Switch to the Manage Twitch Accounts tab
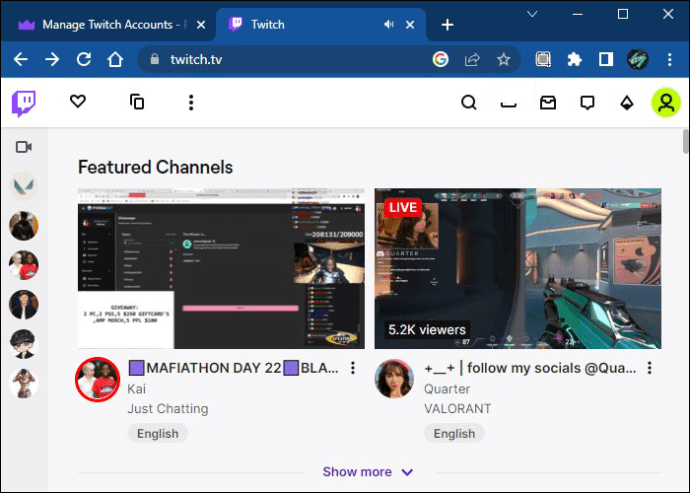This screenshot has height=493, width=690. point(108,24)
